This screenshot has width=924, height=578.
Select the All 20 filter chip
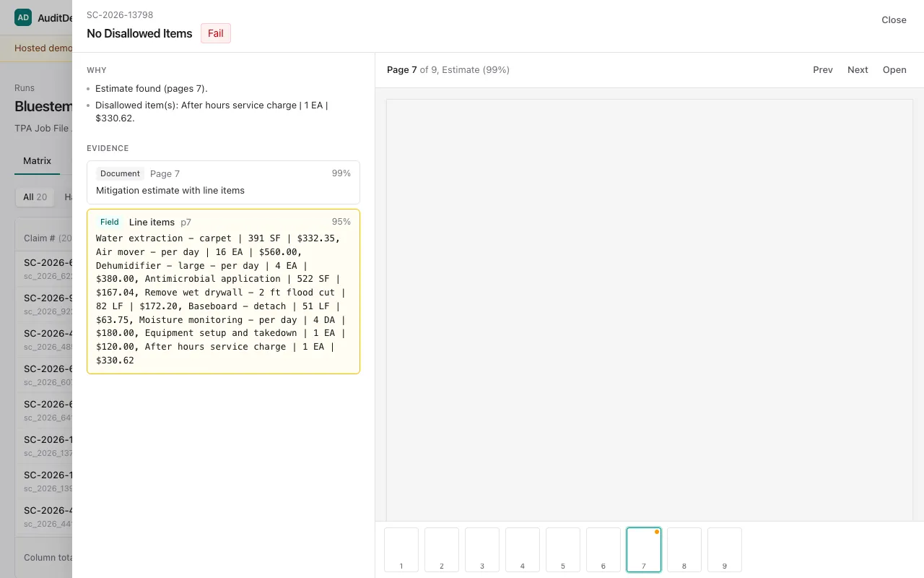point(35,197)
